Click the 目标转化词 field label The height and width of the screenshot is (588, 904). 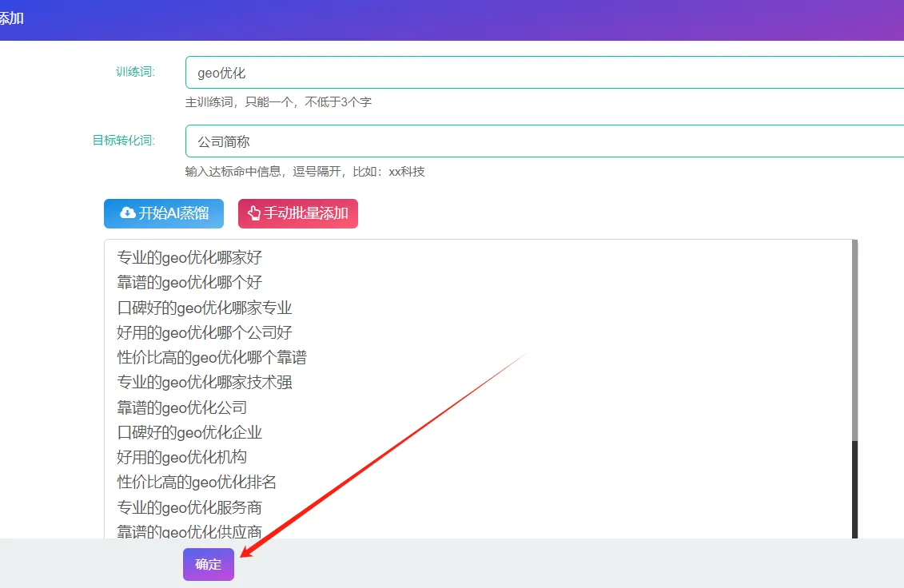(x=124, y=140)
